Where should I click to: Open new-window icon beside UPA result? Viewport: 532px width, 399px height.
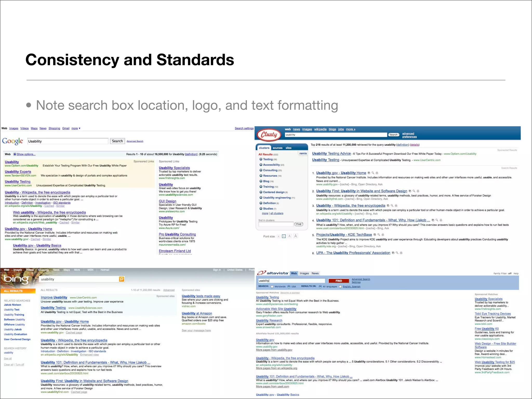[x=393, y=253]
